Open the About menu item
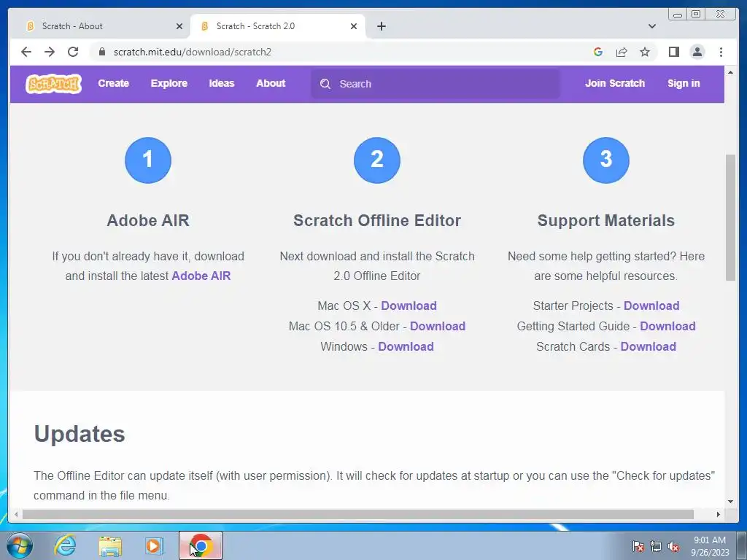The height and width of the screenshot is (560, 747). (x=271, y=83)
